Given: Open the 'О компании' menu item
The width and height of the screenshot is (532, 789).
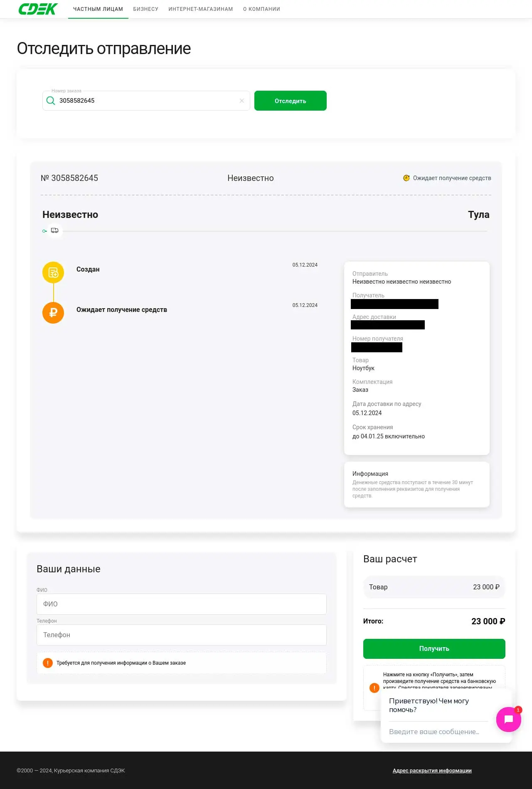Looking at the screenshot, I should 261,9.
